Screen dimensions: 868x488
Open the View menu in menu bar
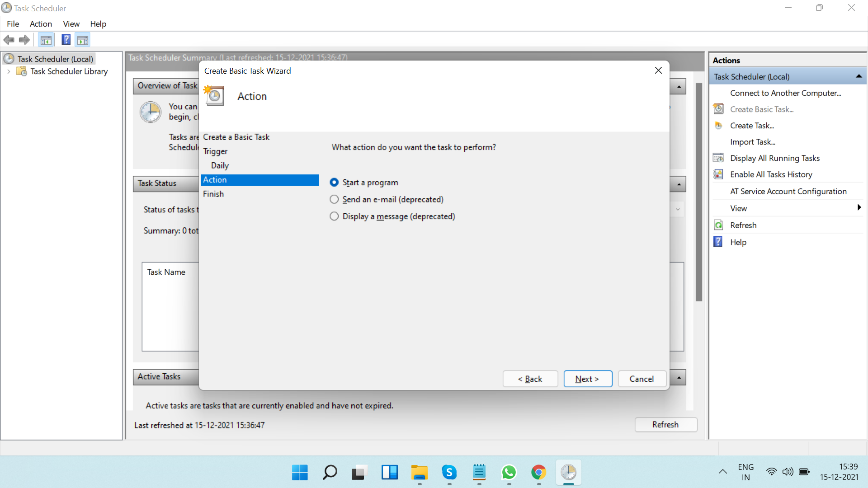point(71,24)
